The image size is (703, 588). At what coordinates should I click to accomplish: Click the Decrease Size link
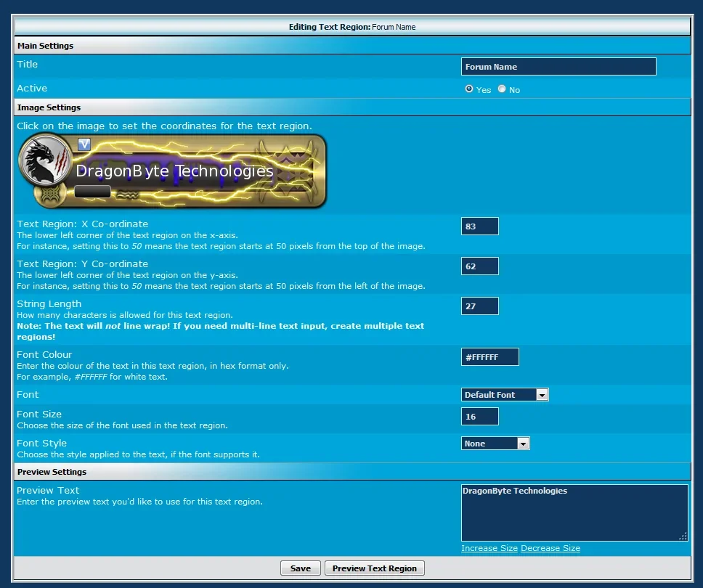pos(550,548)
